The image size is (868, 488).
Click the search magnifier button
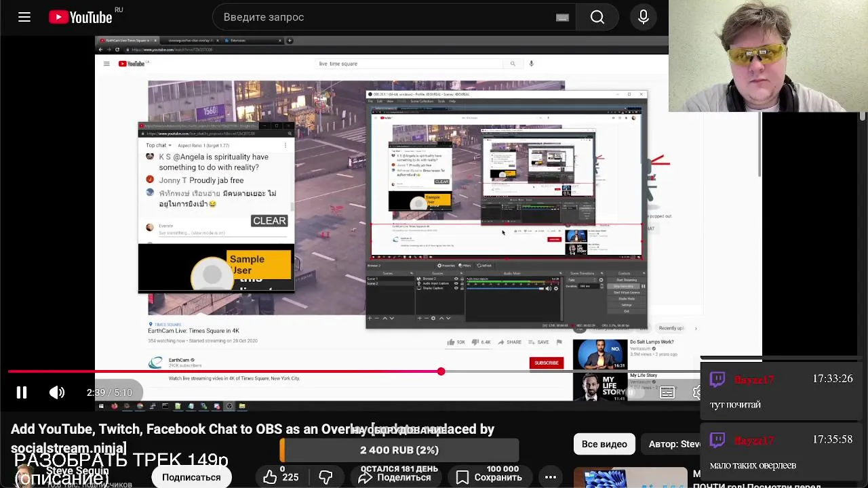tap(597, 17)
